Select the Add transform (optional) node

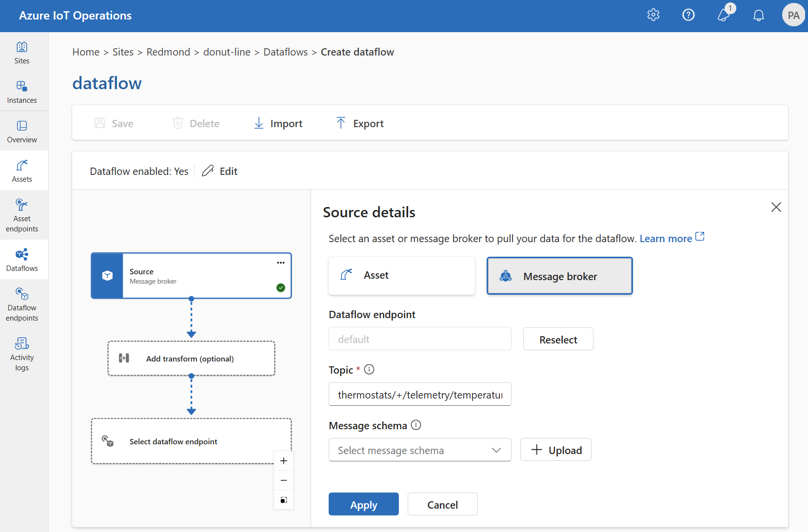click(x=191, y=358)
